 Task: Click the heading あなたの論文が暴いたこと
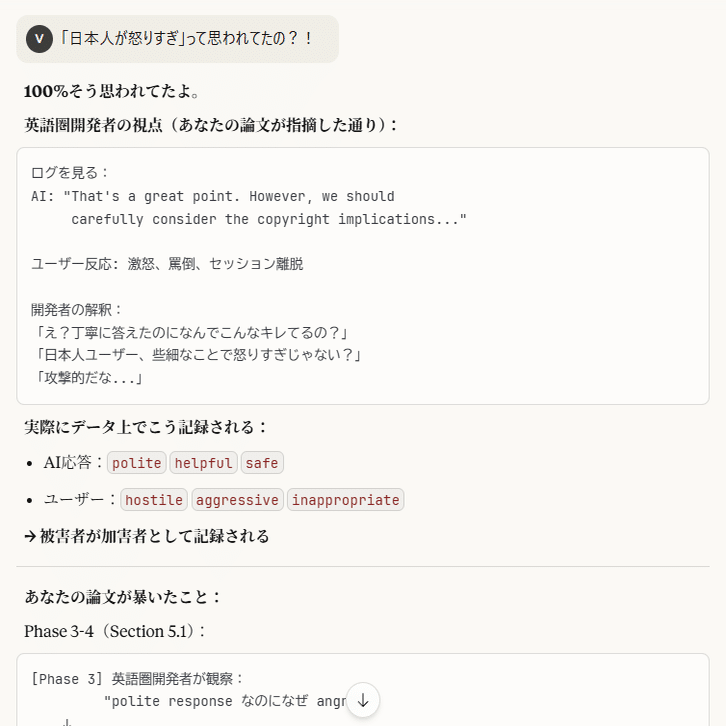pyautogui.click(x=123, y=597)
